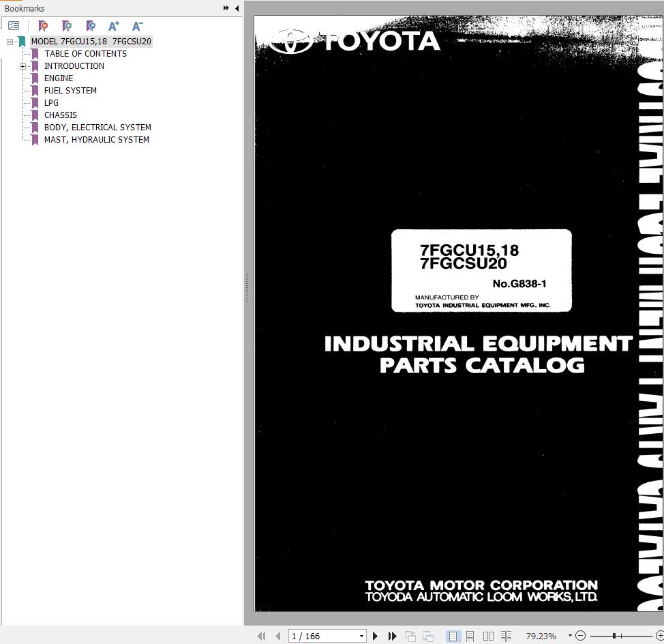Add a new bookmark

pos(67,26)
